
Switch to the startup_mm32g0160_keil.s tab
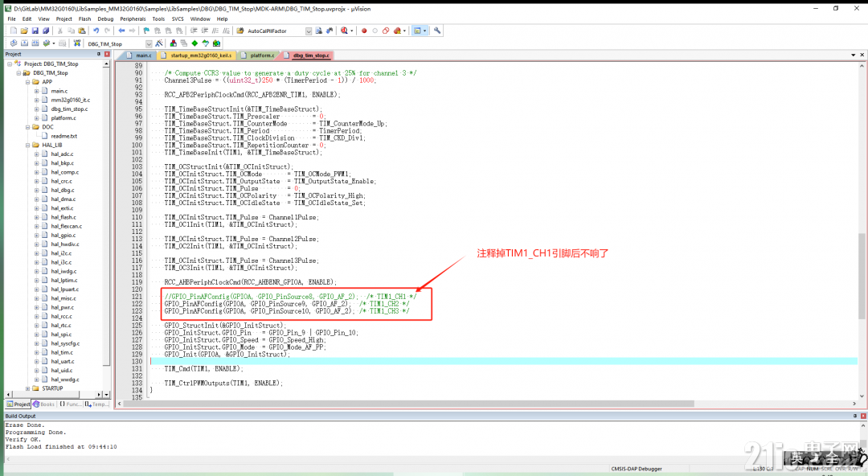[x=197, y=55]
